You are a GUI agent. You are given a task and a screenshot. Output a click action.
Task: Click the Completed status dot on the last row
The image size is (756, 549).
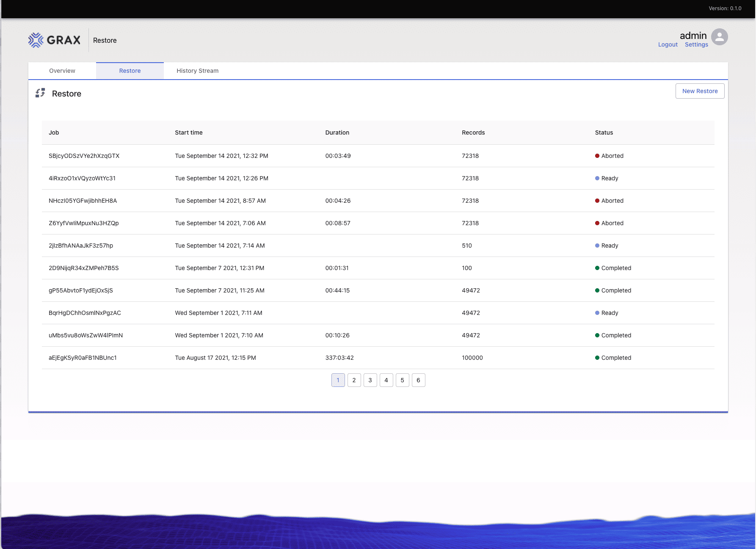(598, 358)
